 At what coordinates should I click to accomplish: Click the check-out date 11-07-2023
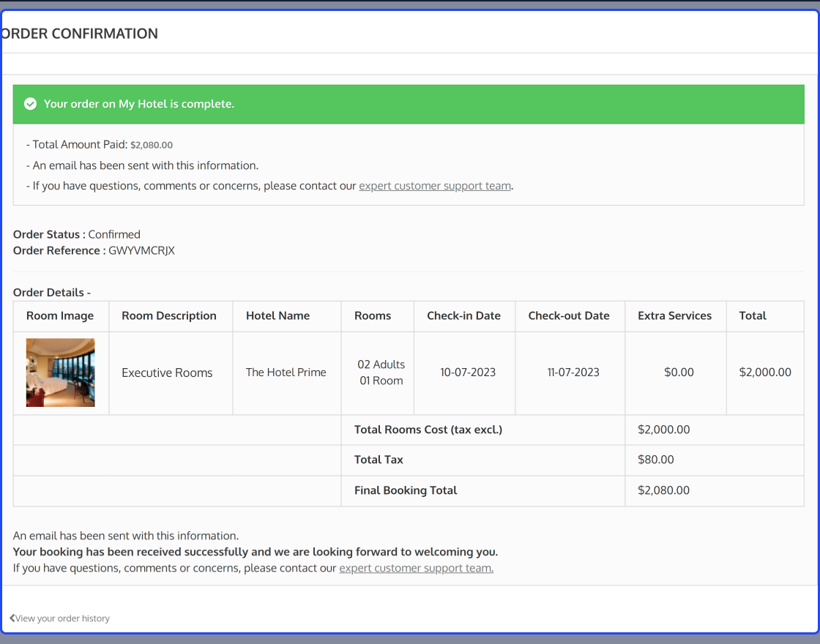(573, 372)
